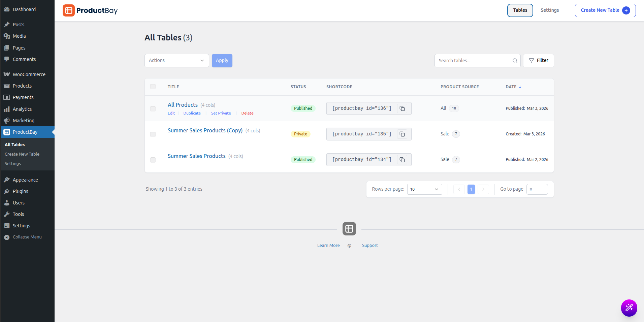Click the ProductBay logo icon in the header

[x=69, y=10]
